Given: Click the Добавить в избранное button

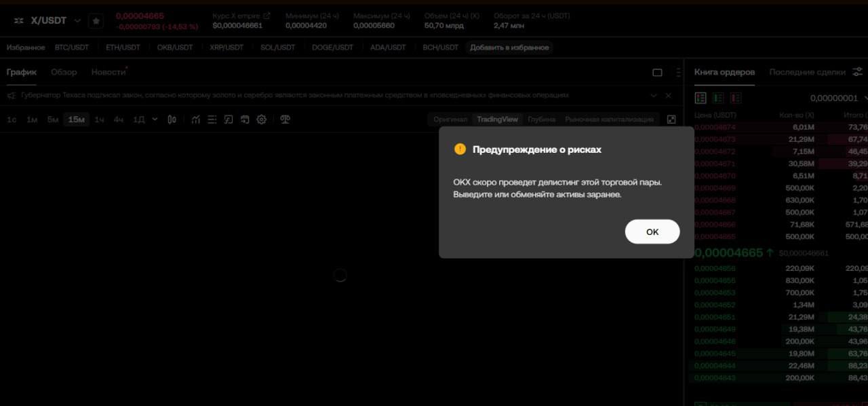Looking at the screenshot, I should [x=509, y=48].
